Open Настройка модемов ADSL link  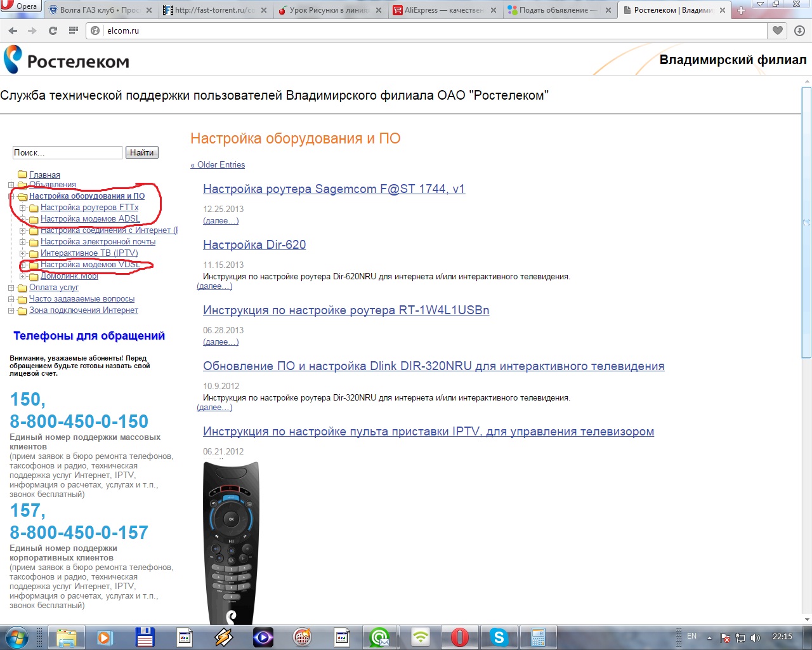(90, 219)
